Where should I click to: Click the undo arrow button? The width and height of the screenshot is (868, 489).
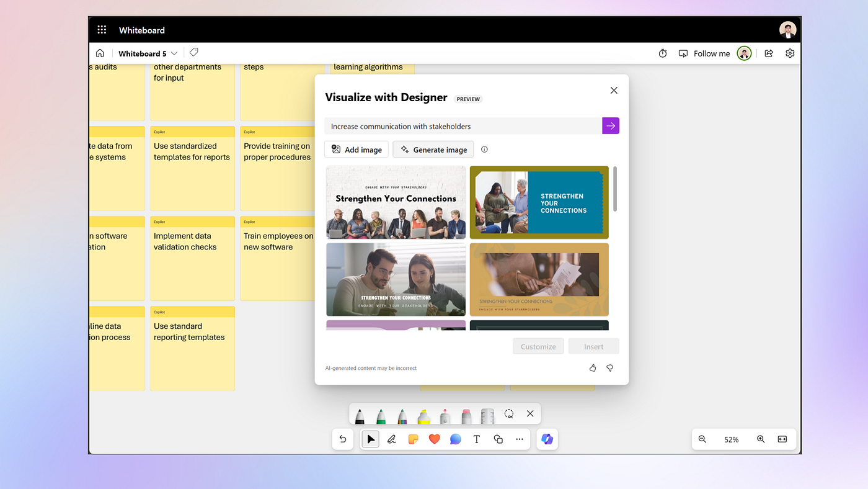click(343, 439)
